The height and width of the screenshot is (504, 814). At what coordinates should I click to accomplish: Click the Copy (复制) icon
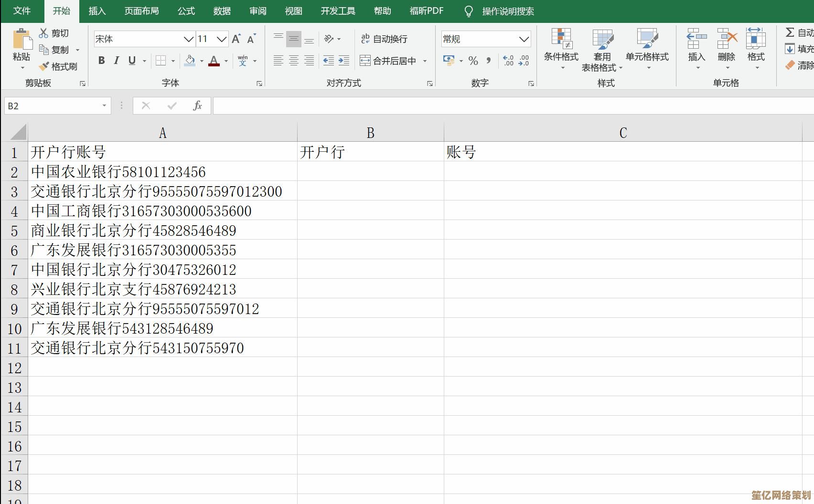point(43,49)
